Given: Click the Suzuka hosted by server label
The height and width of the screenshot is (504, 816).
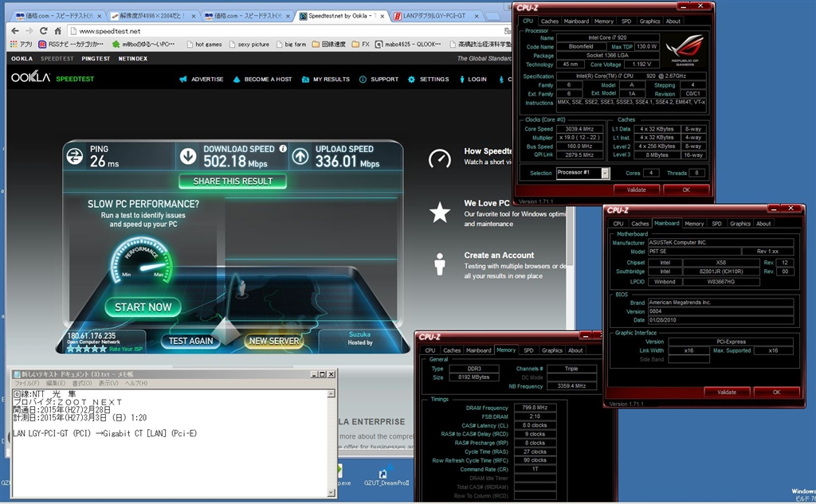Looking at the screenshot, I should [359, 338].
